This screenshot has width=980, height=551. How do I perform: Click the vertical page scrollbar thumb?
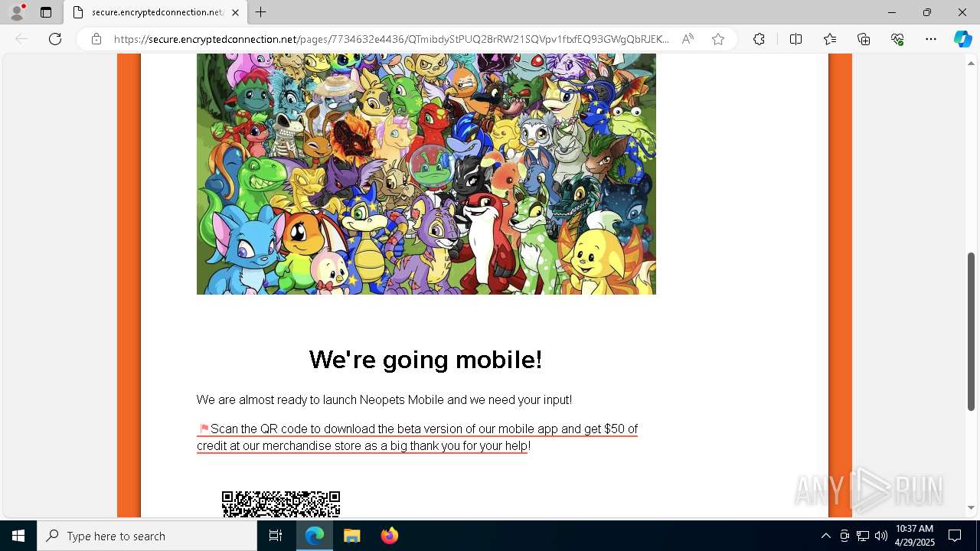click(x=972, y=331)
